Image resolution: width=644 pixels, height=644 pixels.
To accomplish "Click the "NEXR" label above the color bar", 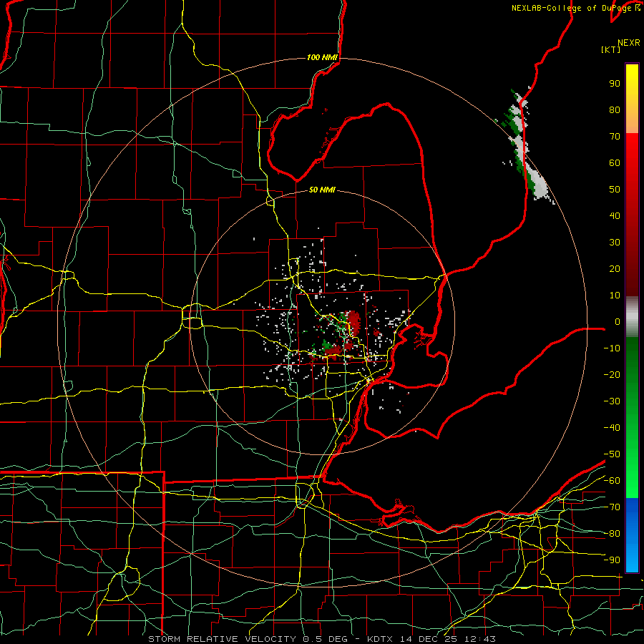I will 629,43.
